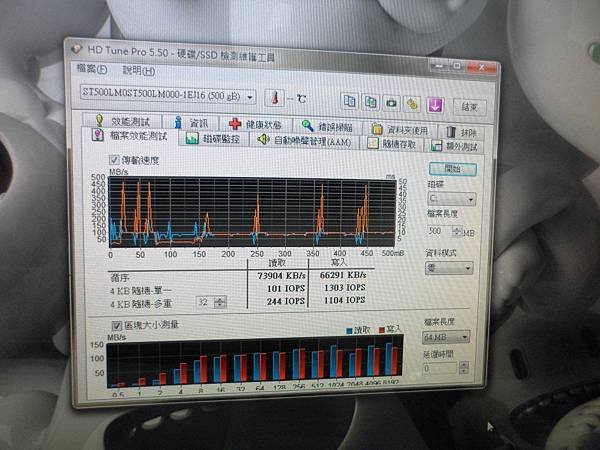Screen dimensions: 600x450
Task: Click the HD Tune Pro title bar icon
Action: (x=77, y=49)
